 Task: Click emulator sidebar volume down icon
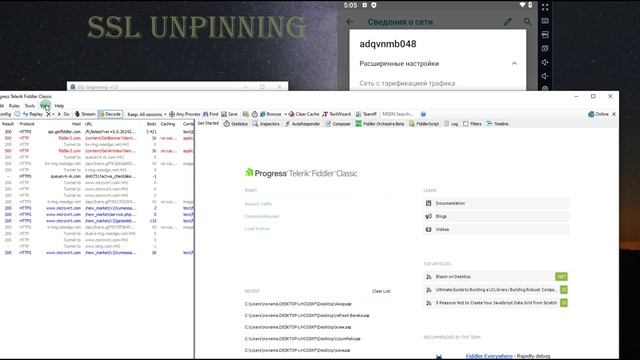[545, 76]
